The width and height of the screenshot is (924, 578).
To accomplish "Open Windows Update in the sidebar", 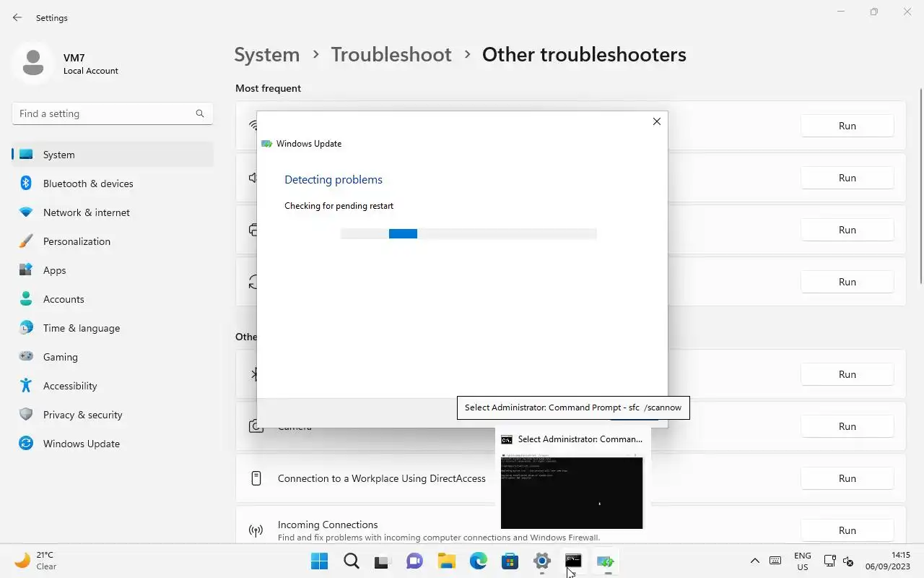I will 113,444.
